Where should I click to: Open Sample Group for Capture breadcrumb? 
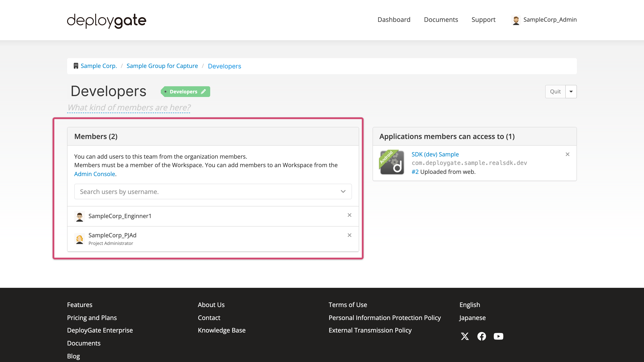click(x=162, y=66)
